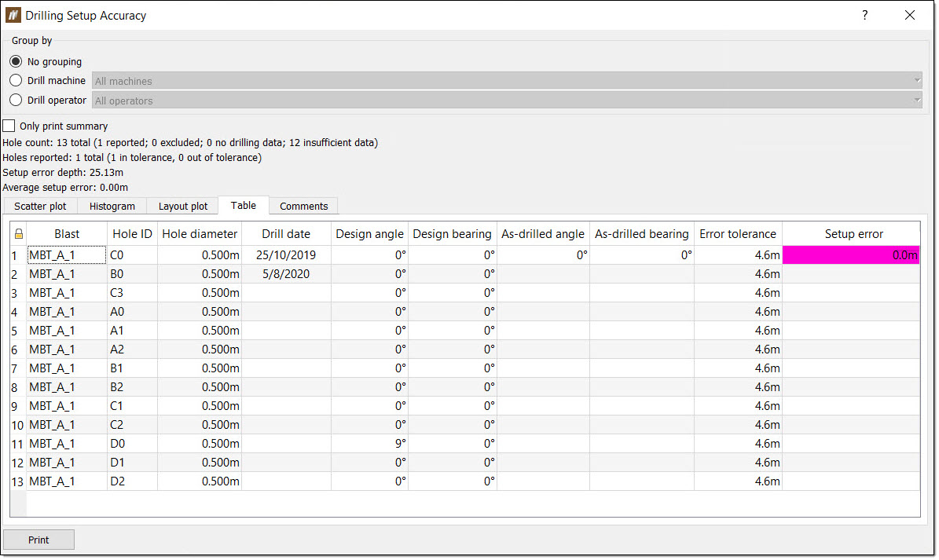Select row number 13 header

18,481
